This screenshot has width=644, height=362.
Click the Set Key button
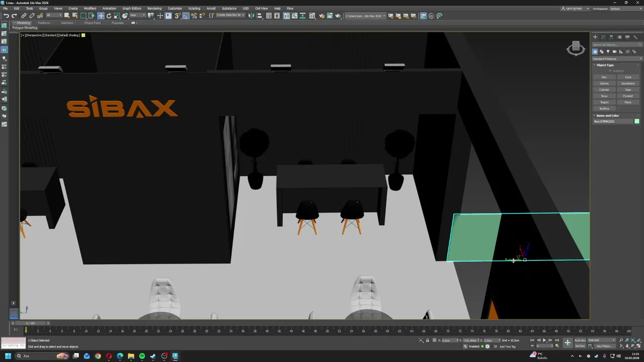pos(580,346)
